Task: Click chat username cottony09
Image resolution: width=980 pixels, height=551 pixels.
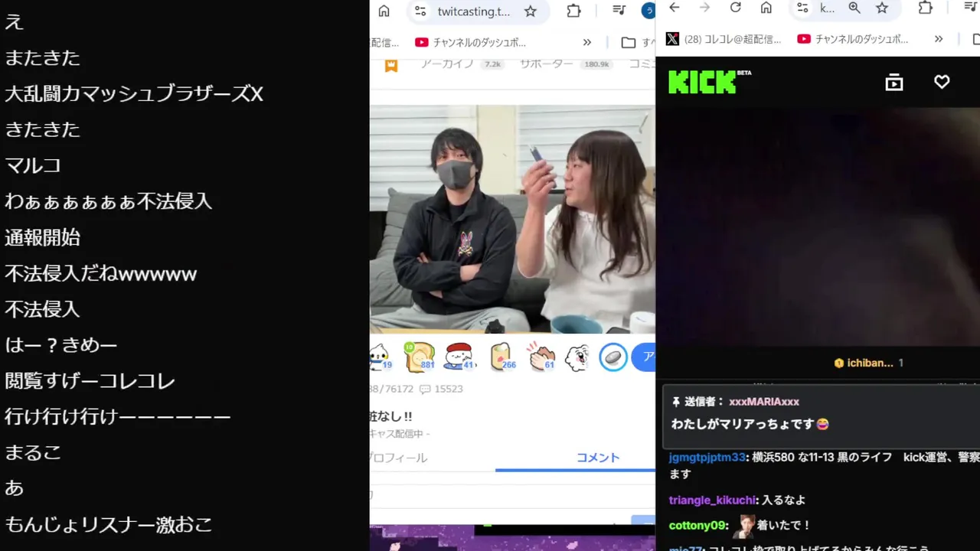Action: point(697,525)
